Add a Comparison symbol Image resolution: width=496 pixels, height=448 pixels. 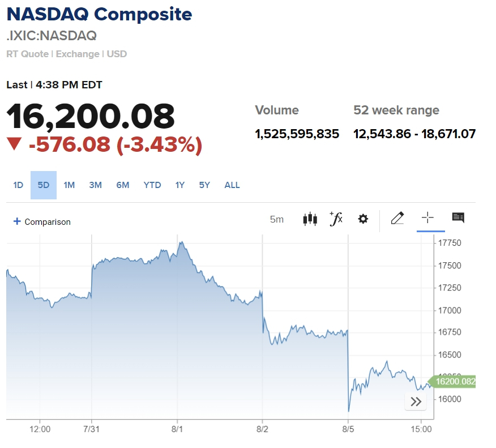[x=48, y=222]
